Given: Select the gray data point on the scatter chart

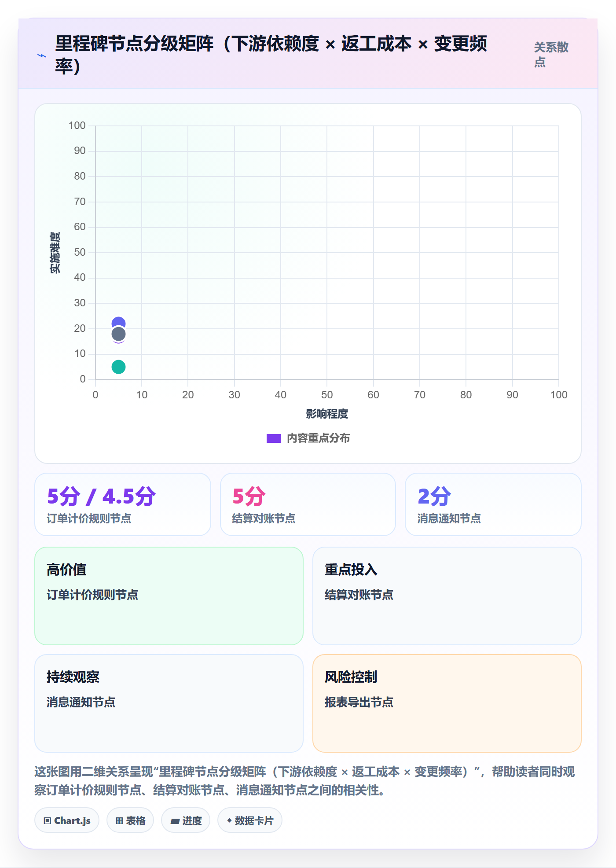Looking at the screenshot, I should [118, 334].
